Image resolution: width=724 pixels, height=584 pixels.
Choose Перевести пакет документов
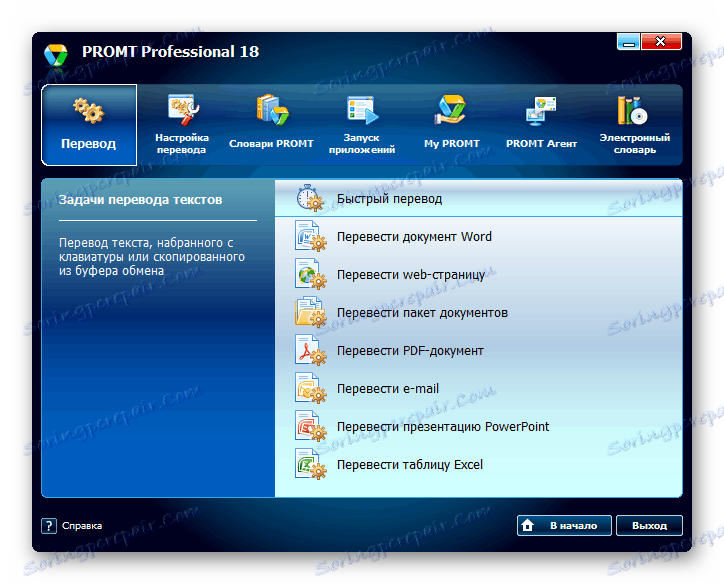point(478,313)
